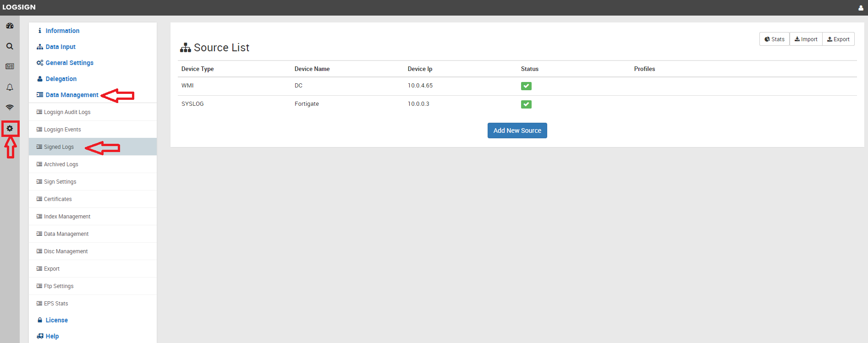Viewport: 868px width, 343px height.
Task: Click the Import button
Action: pyautogui.click(x=806, y=39)
